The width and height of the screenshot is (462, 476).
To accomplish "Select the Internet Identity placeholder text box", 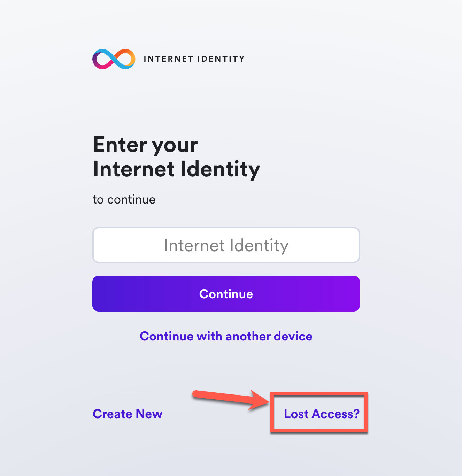I will 226,245.
